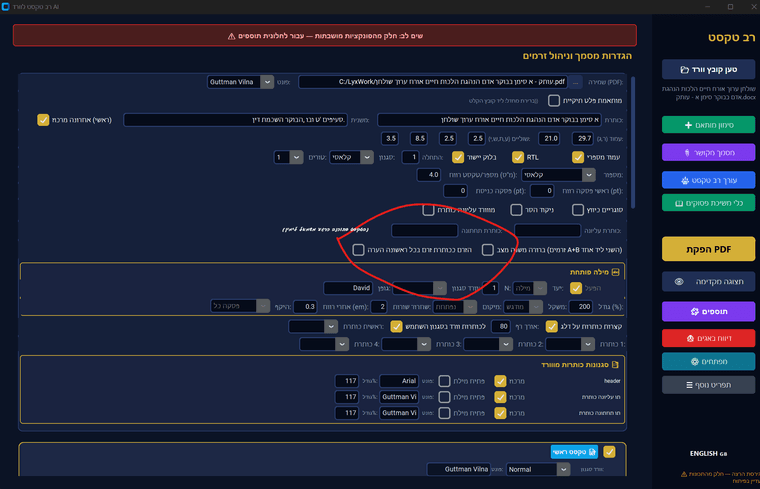Open the תפריט נוסף extra menu
The height and width of the screenshot is (489, 760).
[x=702, y=385]
